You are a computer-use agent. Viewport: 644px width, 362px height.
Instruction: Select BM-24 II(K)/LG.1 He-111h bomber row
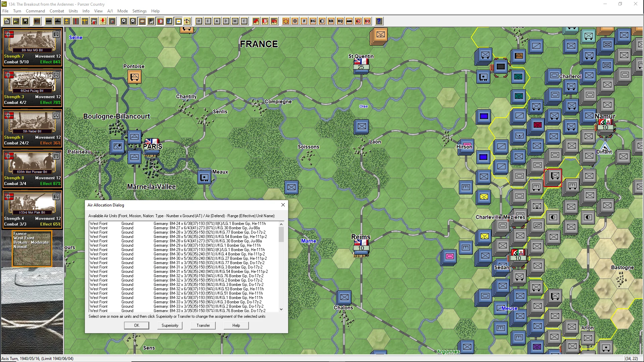click(x=183, y=224)
